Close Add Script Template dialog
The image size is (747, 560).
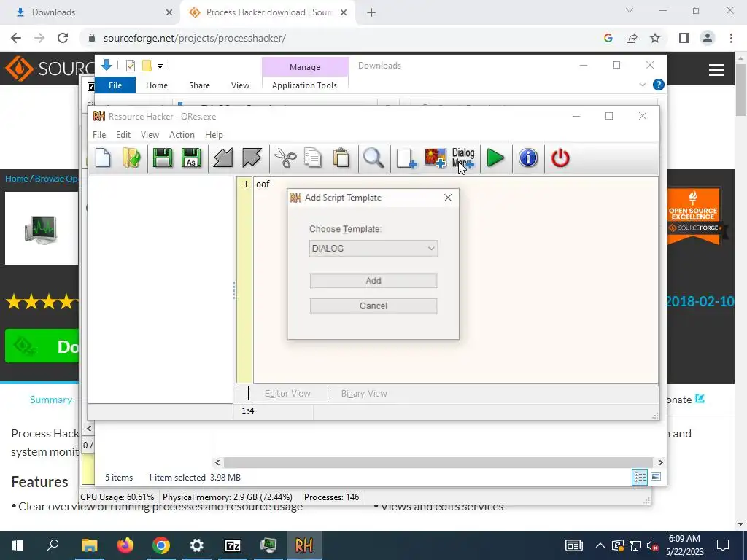click(447, 198)
